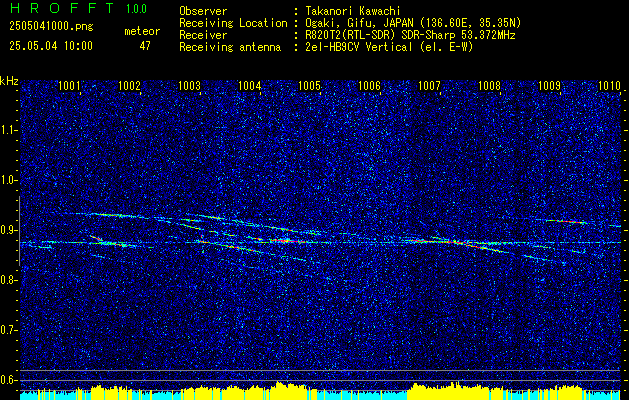Click the meteor count 47
The image size is (629, 400).
coord(145,46)
